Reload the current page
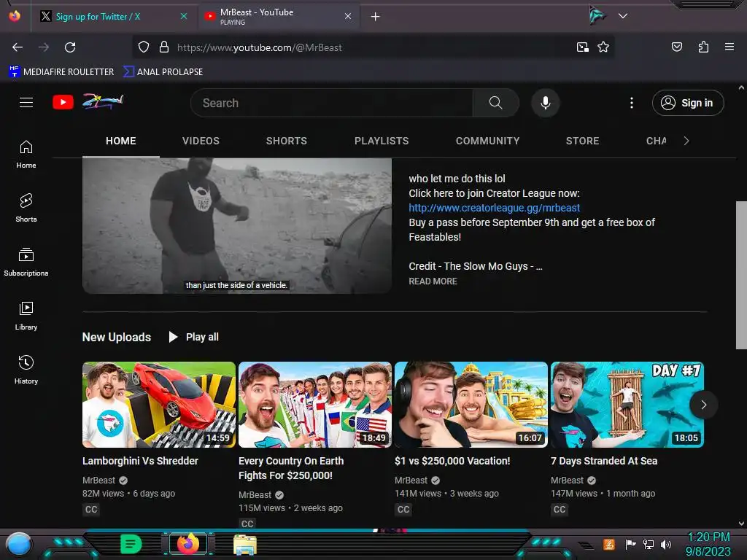The height and width of the screenshot is (560, 747). click(70, 47)
